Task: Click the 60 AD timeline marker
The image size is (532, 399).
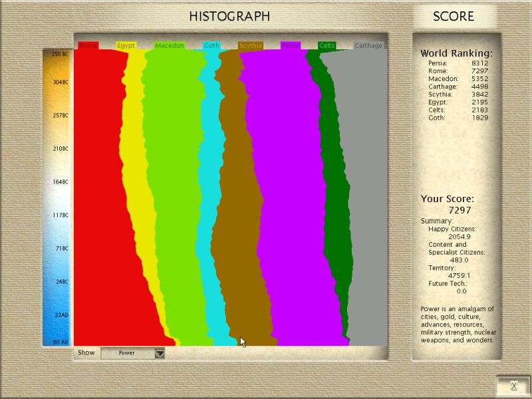Action: point(61,342)
